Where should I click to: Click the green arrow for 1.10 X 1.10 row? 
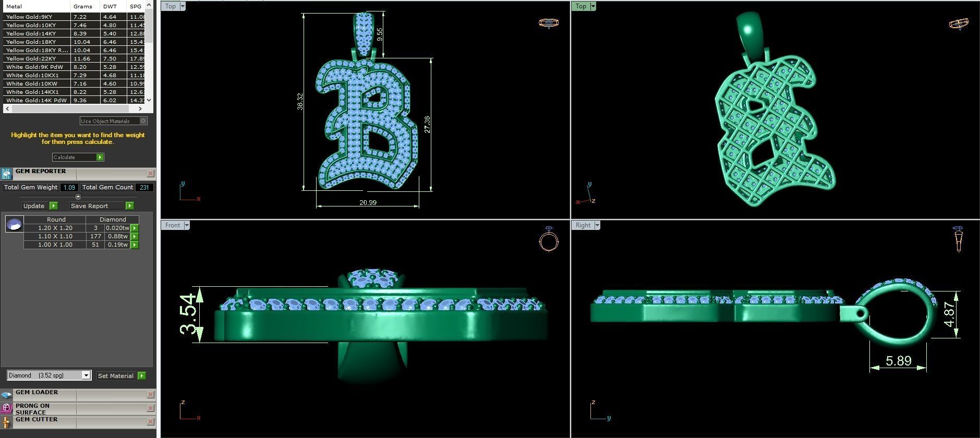pos(135,236)
